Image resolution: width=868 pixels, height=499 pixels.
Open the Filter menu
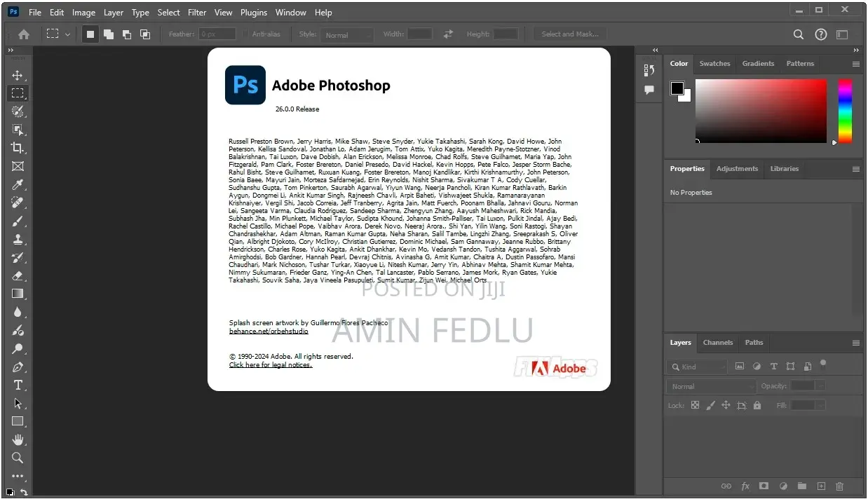197,12
